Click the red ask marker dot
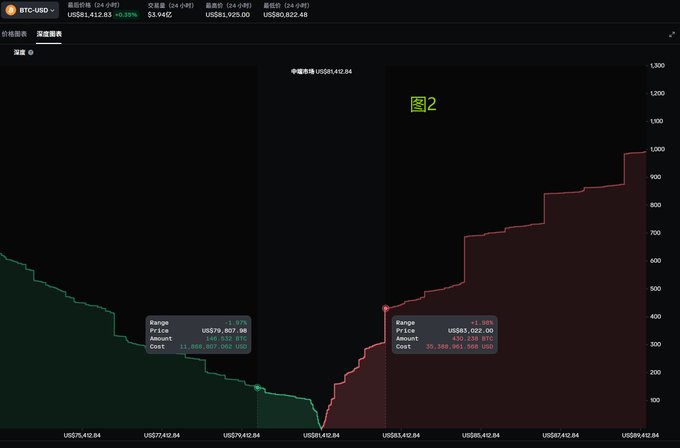The width and height of the screenshot is (680, 448). [386, 308]
